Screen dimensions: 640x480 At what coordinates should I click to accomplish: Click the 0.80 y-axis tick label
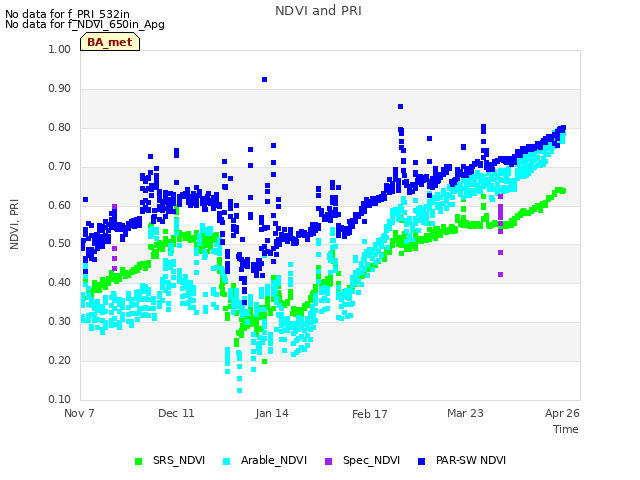point(60,127)
